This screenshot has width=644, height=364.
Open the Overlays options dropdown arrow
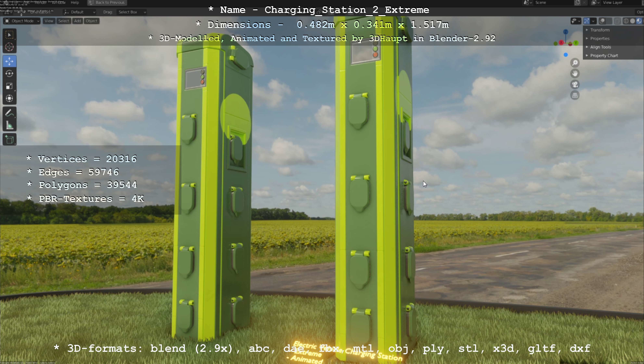pos(609,21)
